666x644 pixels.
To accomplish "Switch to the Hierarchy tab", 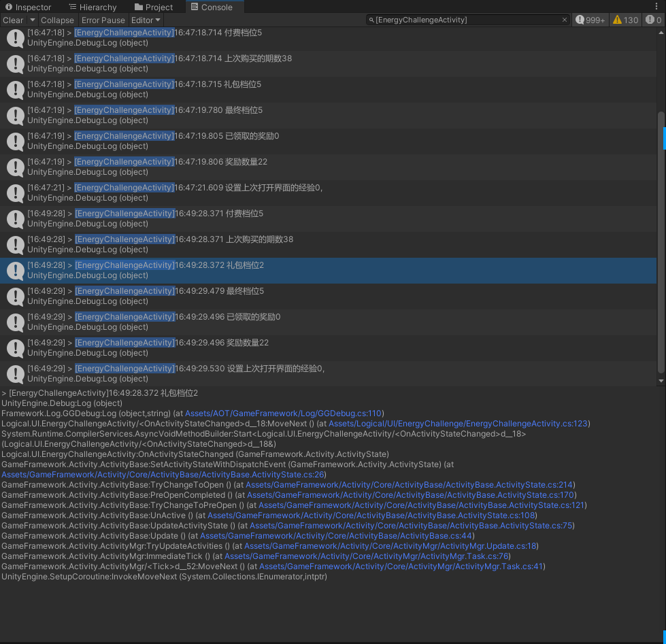I will tap(93, 7).
